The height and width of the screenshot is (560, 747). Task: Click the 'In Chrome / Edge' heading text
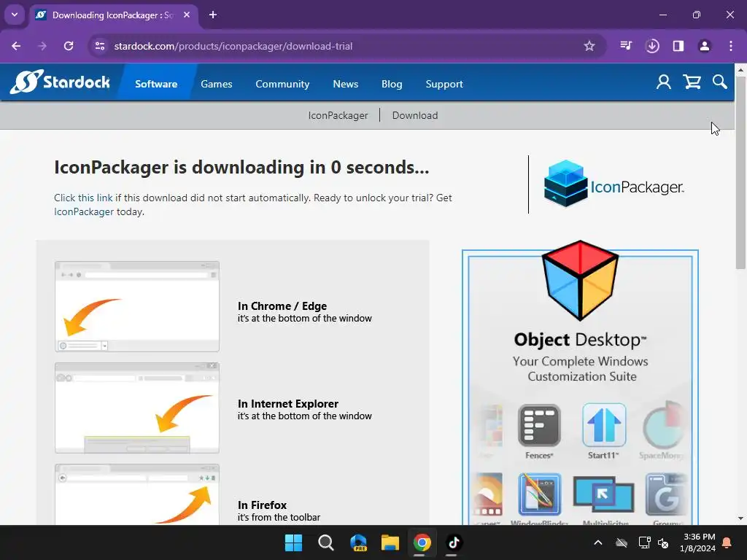tap(282, 306)
